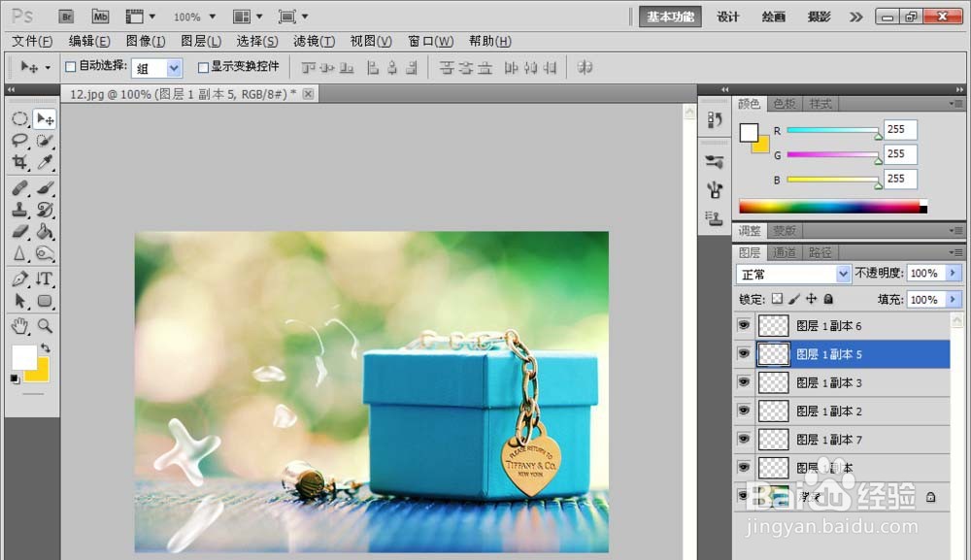Viewport: 971px width, 560px height.
Task: Select the Healing Brush tool
Action: 19,187
